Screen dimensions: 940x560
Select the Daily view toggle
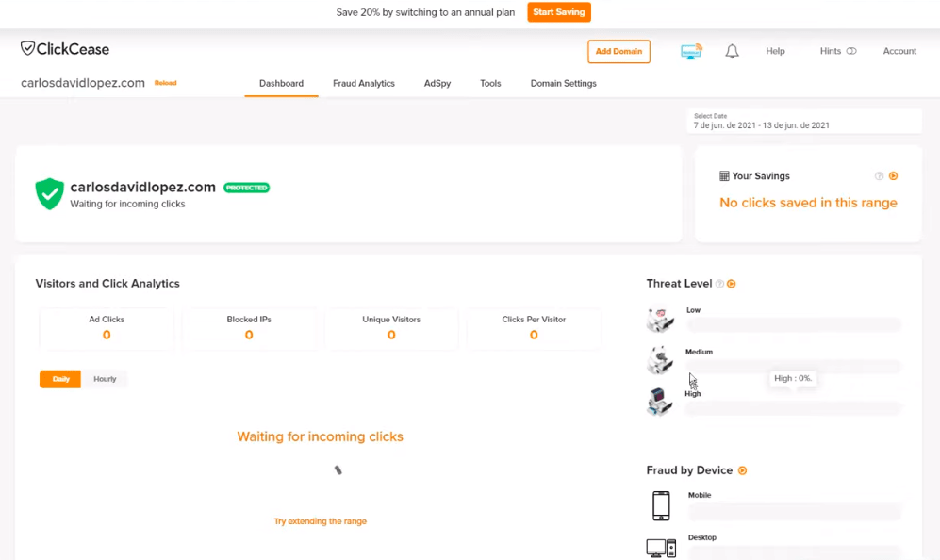(x=60, y=379)
